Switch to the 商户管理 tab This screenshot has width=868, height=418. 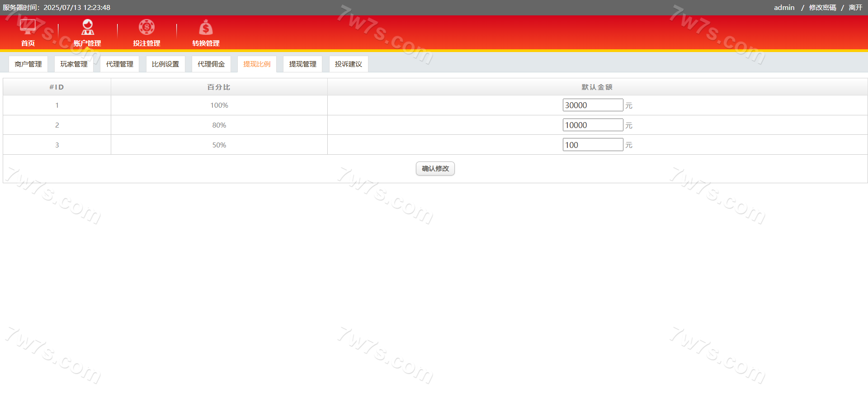tap(28, 64)
